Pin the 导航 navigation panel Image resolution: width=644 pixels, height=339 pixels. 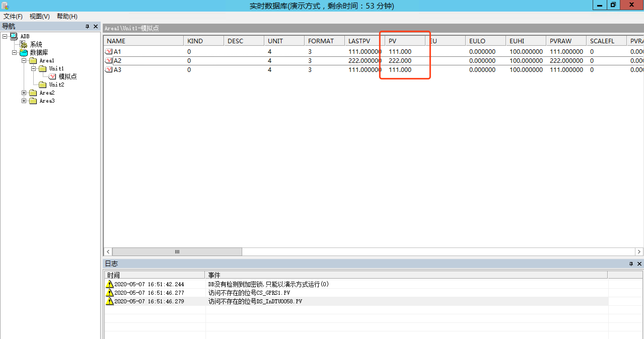point(87,26)
